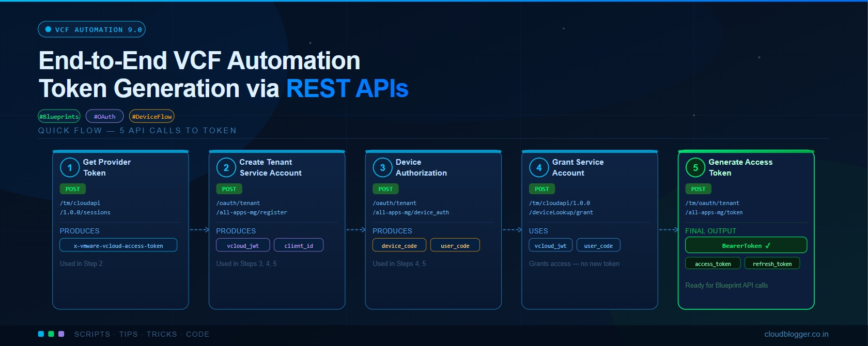The height and width of the screenshot is (346, 868).
Task: Click the "Get Provider Token" card title
Action: [x=107, y=167]
